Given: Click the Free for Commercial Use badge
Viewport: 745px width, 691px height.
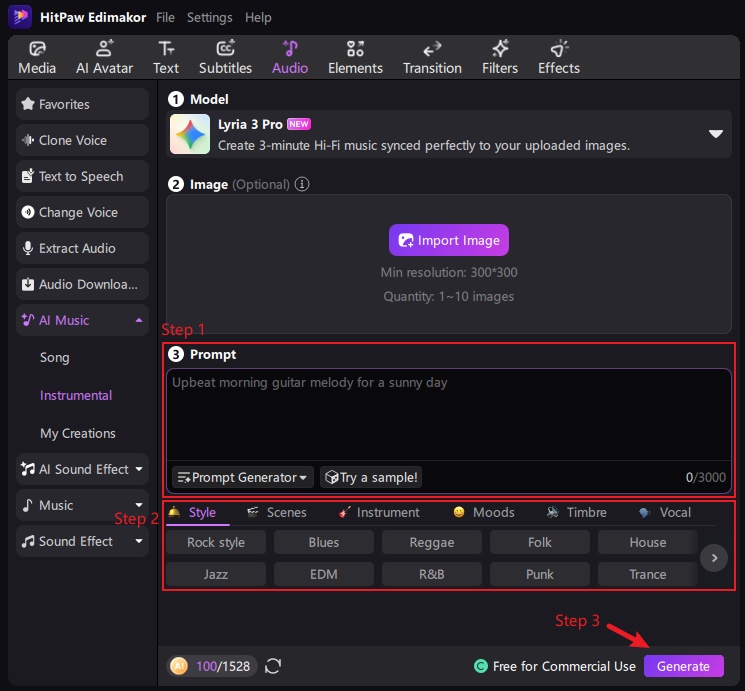Looking at the screenshot, I should coord(554,666).
